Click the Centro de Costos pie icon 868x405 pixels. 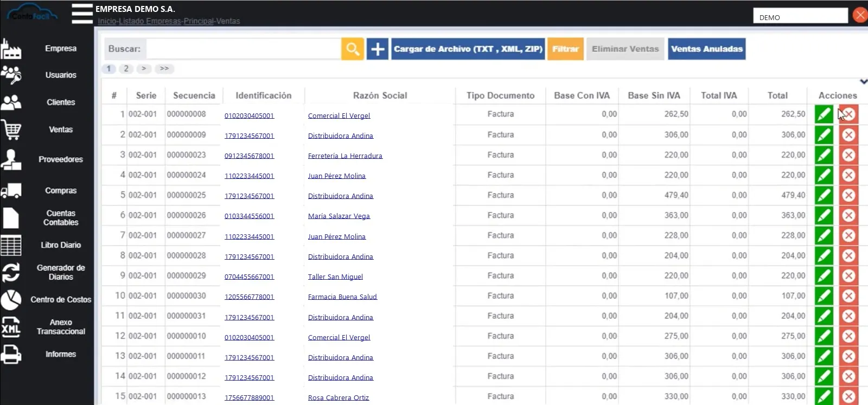point(11,299)
